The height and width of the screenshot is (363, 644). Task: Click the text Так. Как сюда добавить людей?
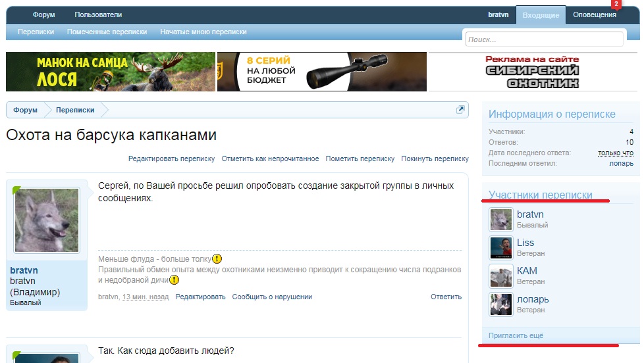pos(166,351)
